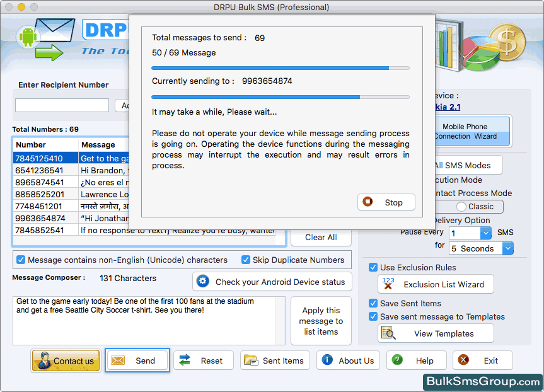
Task: Select row with number 8858525201
Action: pyautogui.click(x=71, y=194)
